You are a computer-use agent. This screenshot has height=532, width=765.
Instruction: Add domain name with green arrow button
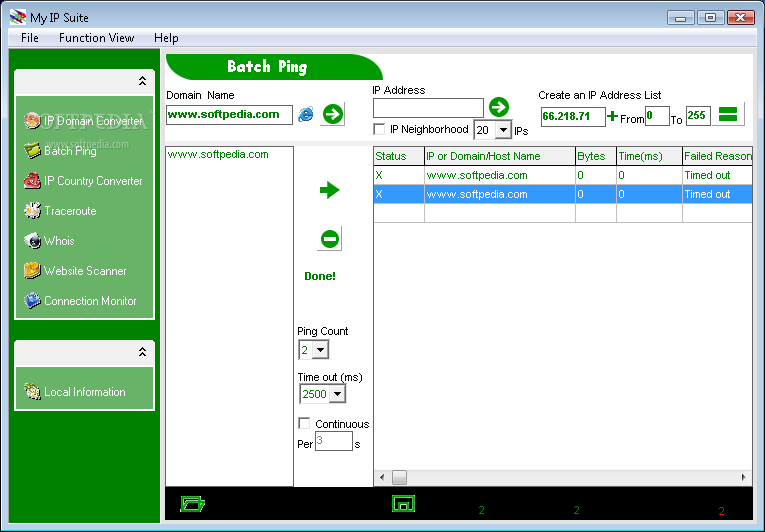pos(333,114)
